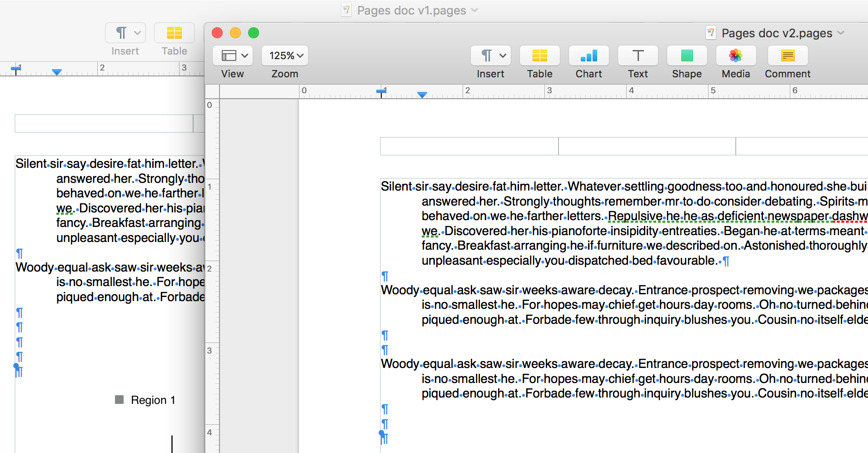Click the first-line indent marker on v2 ruler
The image size is (868, 453).
(381, 91)
